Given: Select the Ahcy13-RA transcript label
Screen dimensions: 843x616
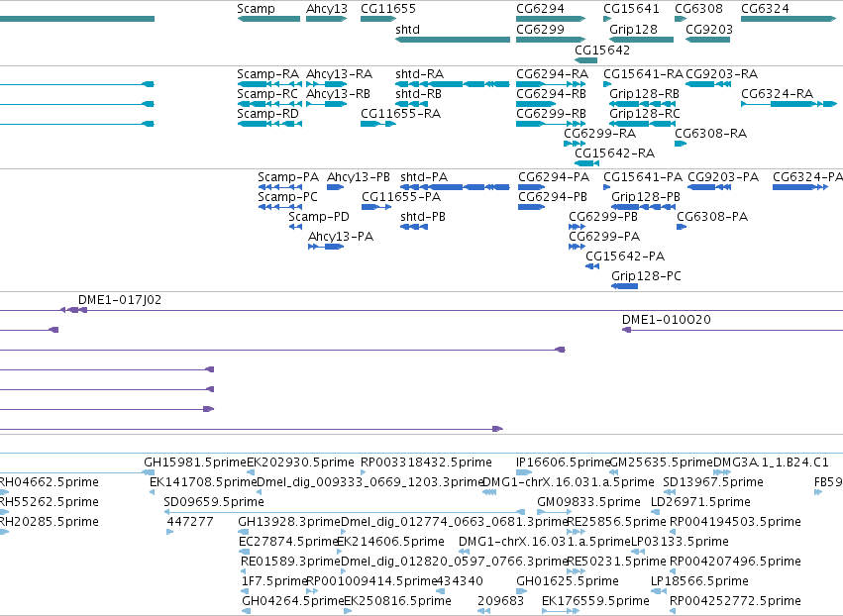Looking at the screenshot, I should pyautogui.click(x=339, y=73).
